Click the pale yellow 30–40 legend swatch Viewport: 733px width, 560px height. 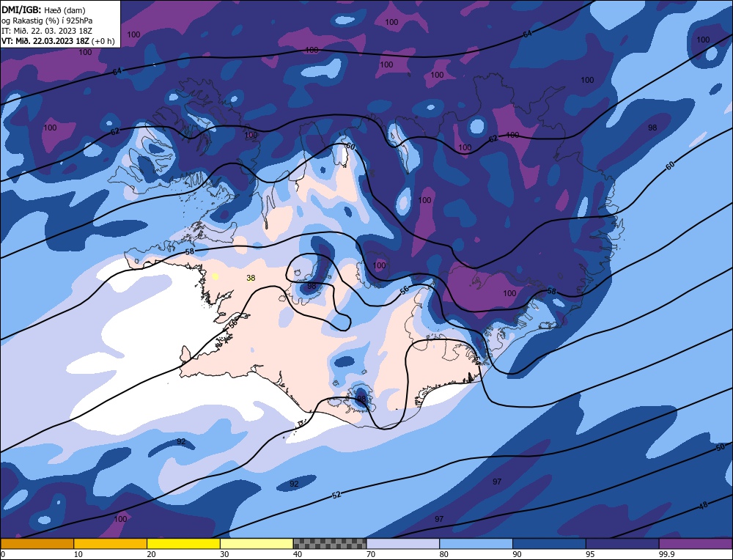click(x=257, y=544)
